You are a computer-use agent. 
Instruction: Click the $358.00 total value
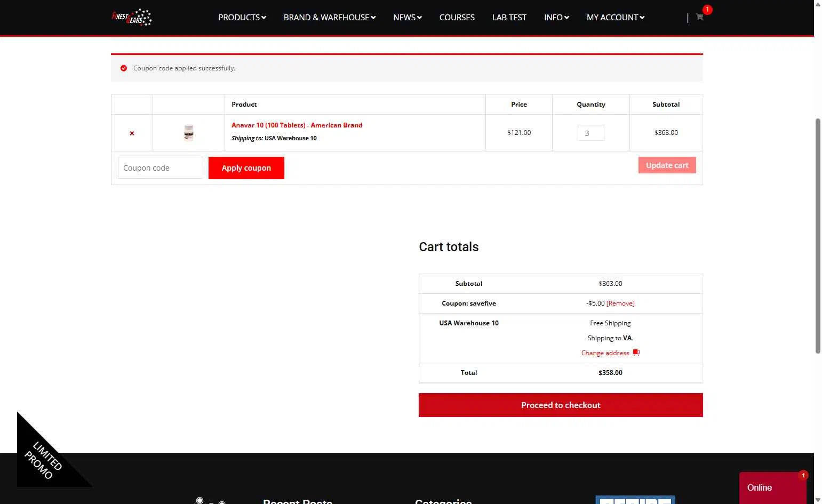click(610, 373)
